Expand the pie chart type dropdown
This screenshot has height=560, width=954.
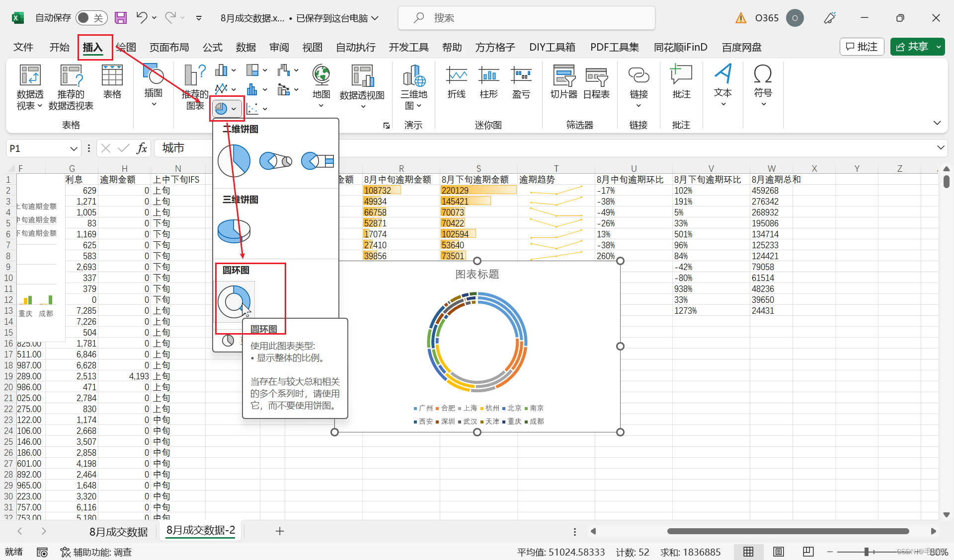click(x=234, y=109)
